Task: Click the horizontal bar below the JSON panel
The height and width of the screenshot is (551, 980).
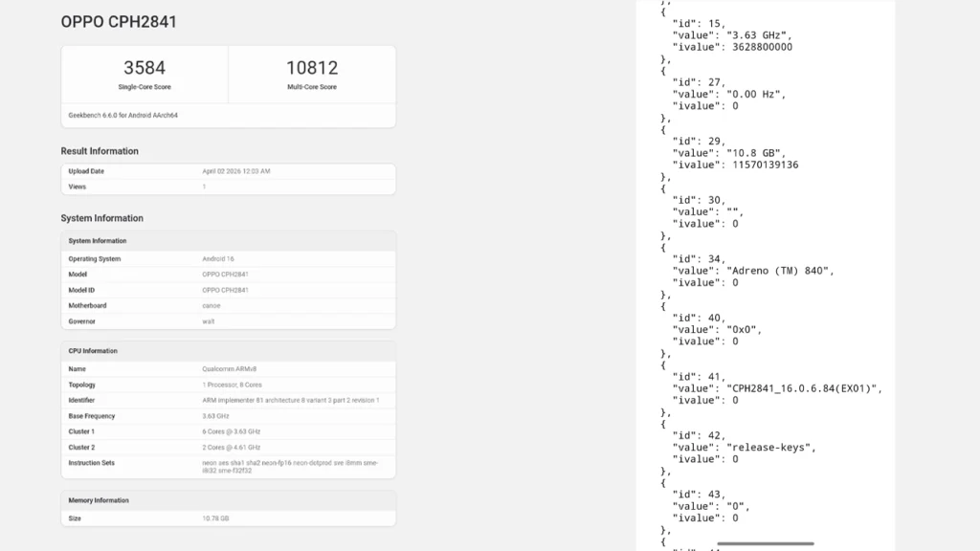Action: [765, 544]
